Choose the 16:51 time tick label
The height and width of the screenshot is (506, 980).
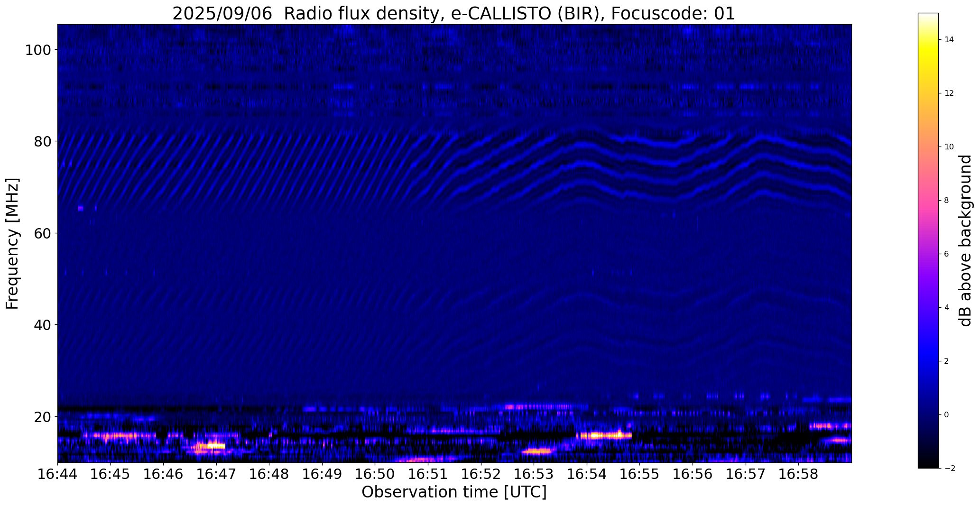(x=428, y=474)
